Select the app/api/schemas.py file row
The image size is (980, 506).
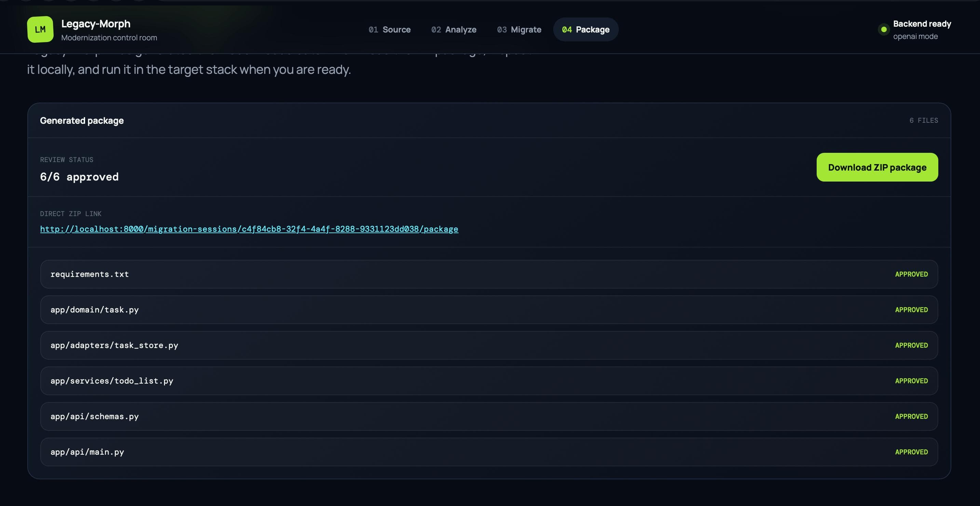tap(489, 416)
